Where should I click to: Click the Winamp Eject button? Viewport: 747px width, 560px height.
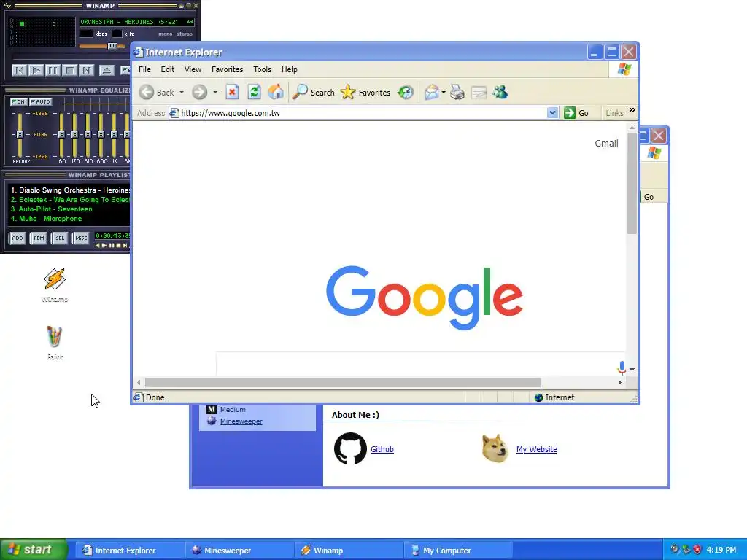coord(107,71)
